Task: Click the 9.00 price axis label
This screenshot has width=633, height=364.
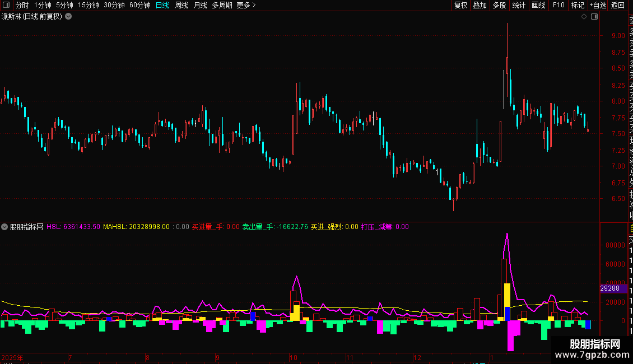Action: coord(618,35)
